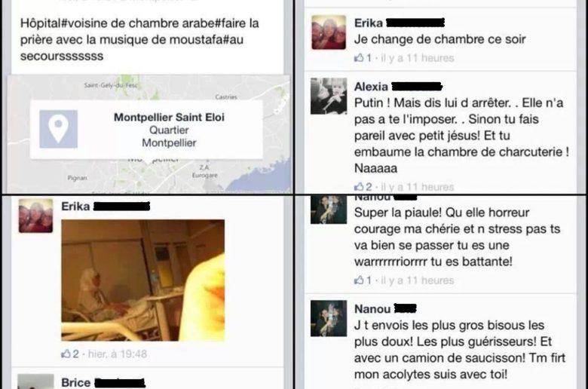Open Erika's avatar beside the photo post
Image resolution: width=588 pixels, height=389 pixels.
(x=35, y=216)
